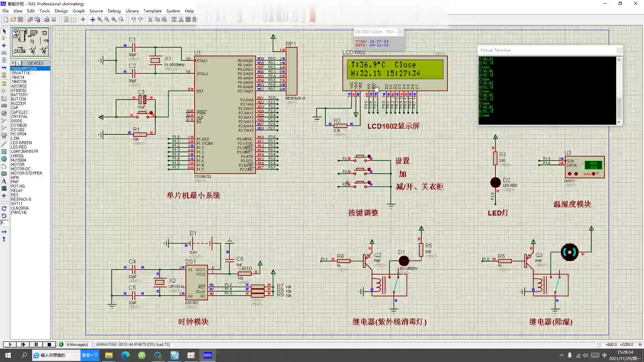Image resolution: width=644 pixels, height=362 pixels.
Task: Open the Template menu
Action: 153,11
